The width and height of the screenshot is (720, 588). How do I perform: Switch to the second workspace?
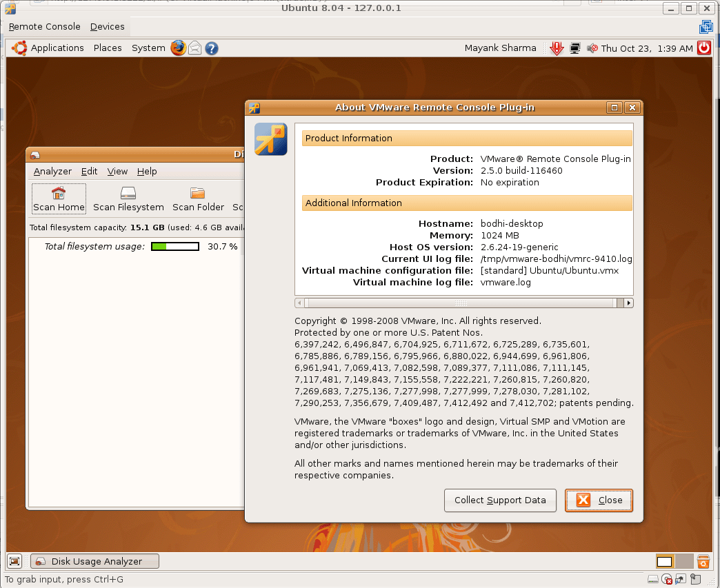683,561
